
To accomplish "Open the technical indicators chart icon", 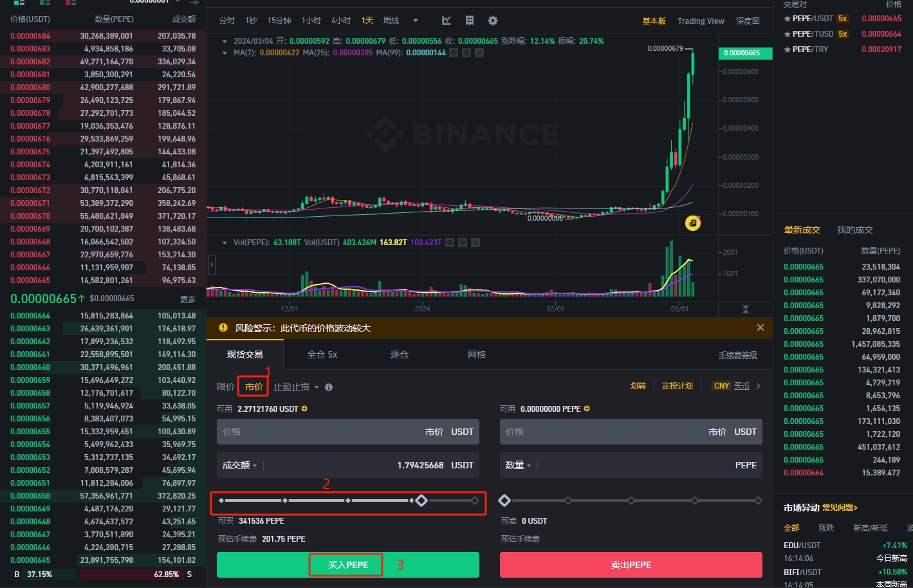I will tap(447, 21).
